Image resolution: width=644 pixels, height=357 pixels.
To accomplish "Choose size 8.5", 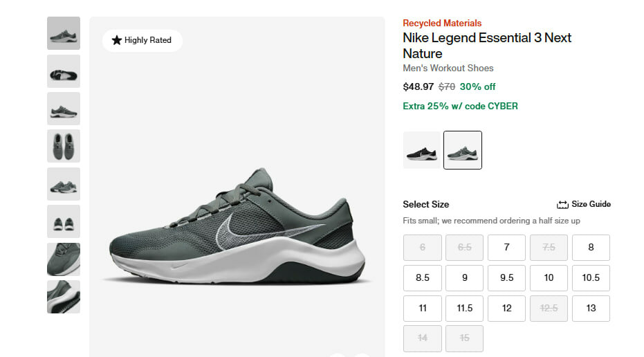I will coord(423,278).
